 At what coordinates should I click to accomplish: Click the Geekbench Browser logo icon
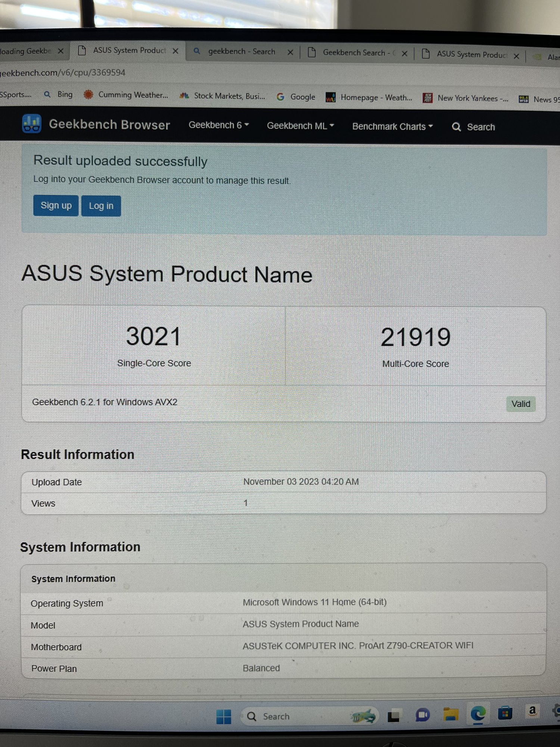(x=31, y=124)
